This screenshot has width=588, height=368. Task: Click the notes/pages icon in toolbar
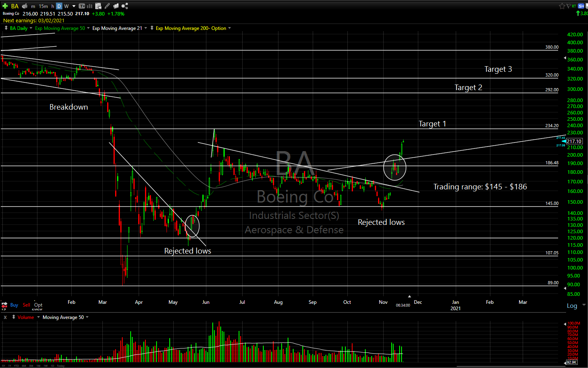coord(116,6)
